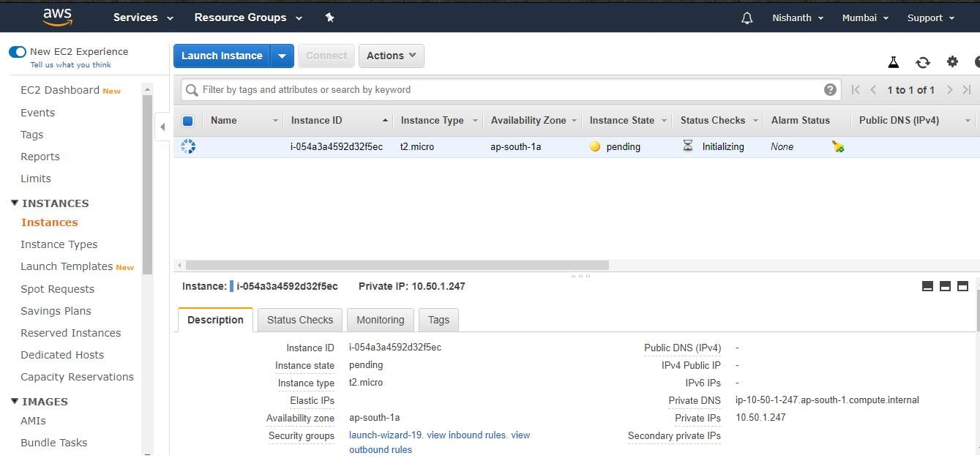Sort by the Instance ID column
This screenshot has height=461, width=980.
click(316, 121)
